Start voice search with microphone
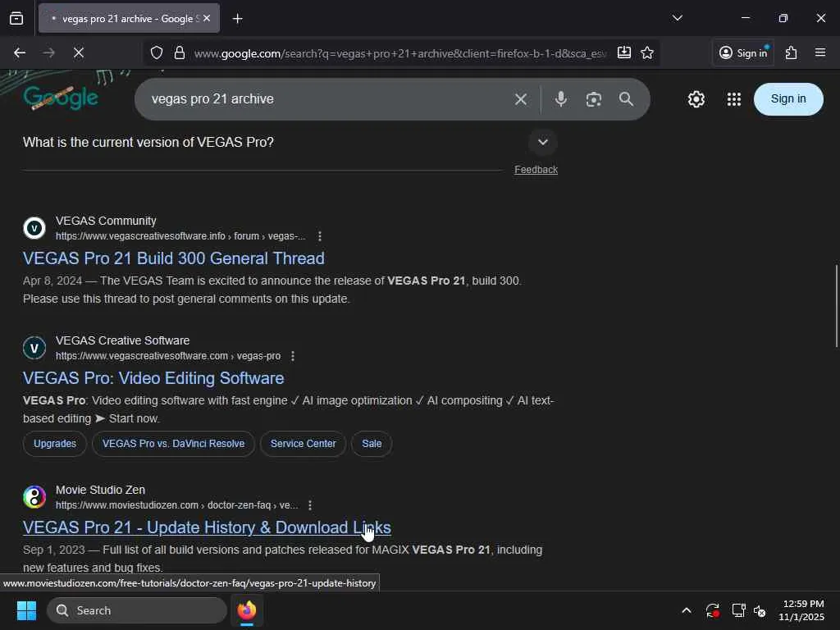Screen dimensions: 840x630 click(561, 99)
